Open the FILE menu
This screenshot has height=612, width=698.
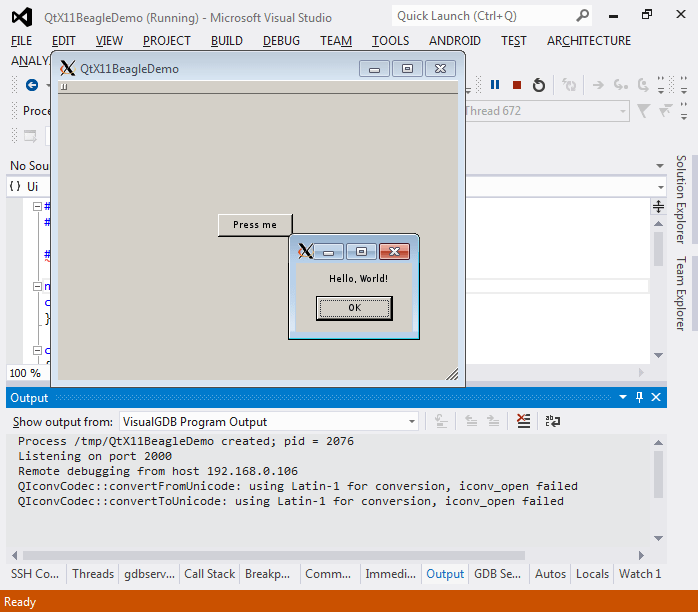(21, 41)
